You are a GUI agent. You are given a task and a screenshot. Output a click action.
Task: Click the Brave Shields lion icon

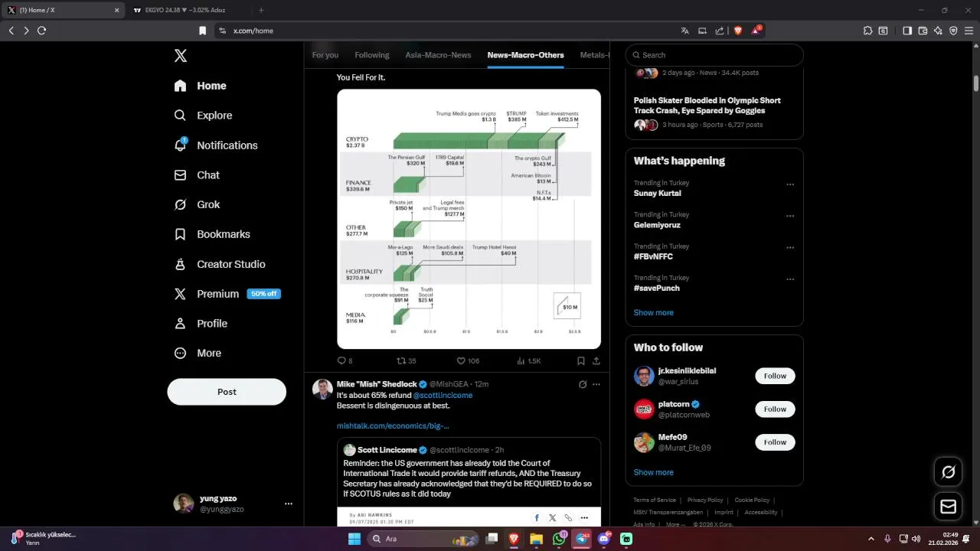738,31
